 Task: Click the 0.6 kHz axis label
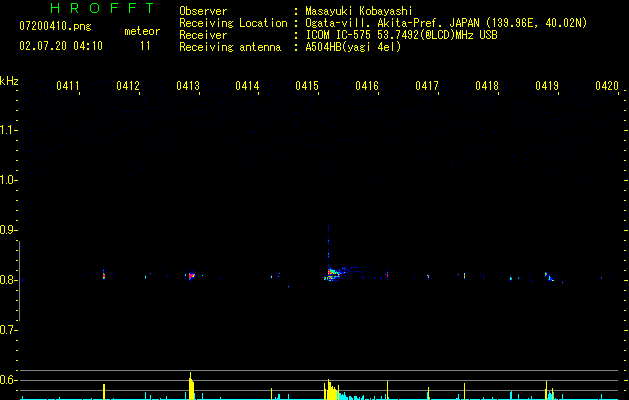coord(8,380)
